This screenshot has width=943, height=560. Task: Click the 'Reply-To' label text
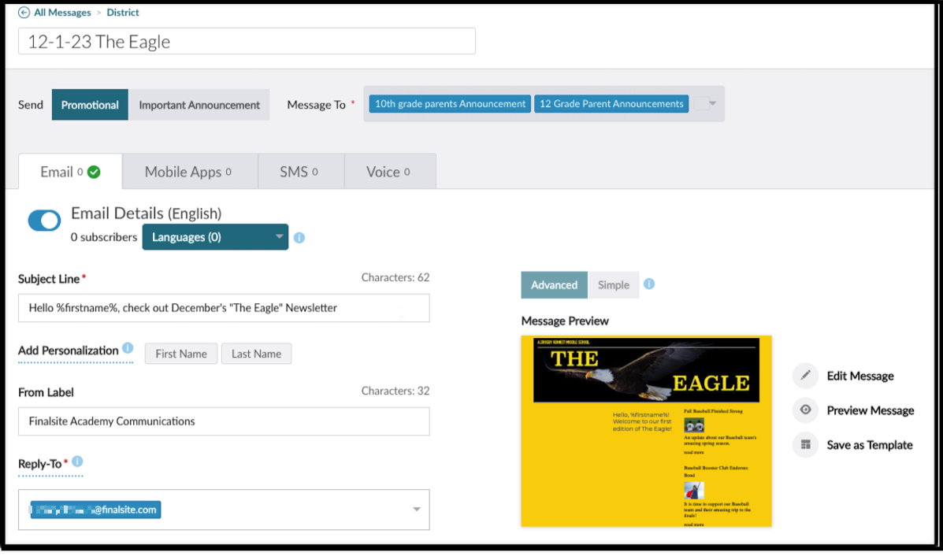click(39, 464)
